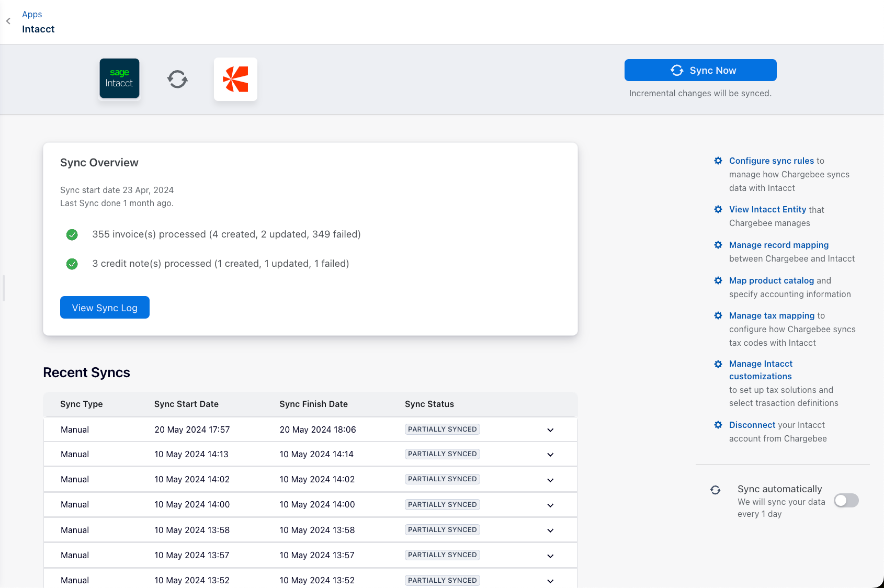The height and width of the screenshot is (588, 884).
Task: Click gear icon beside Disconnect
Action: point(718,425)
